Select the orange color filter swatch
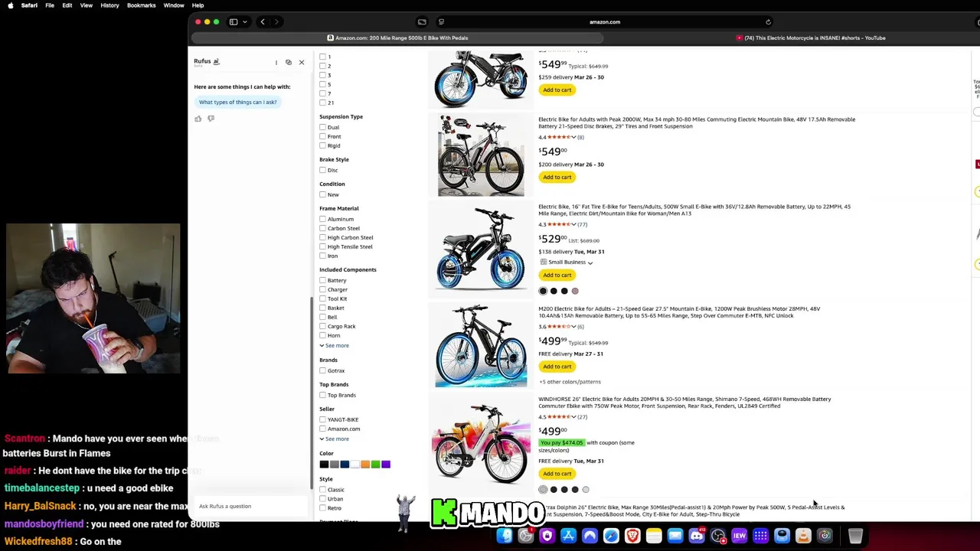 (x=365, y=465)
